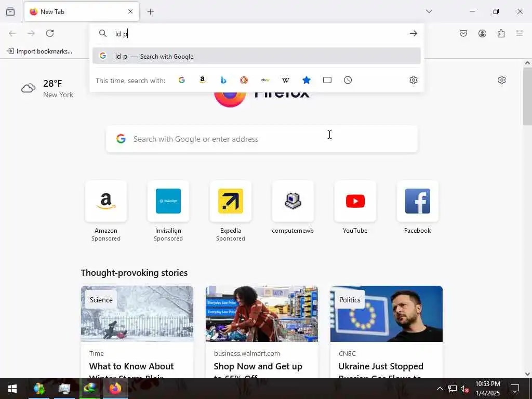Close the New Tab tab

pyautogui.click(x=130, y=11)
